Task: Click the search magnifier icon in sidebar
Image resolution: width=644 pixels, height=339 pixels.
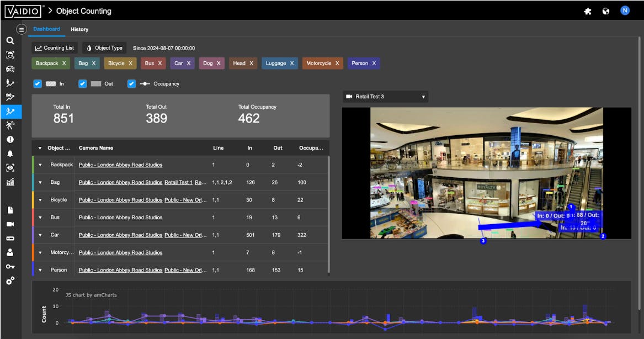Action: tap(10, 40)
